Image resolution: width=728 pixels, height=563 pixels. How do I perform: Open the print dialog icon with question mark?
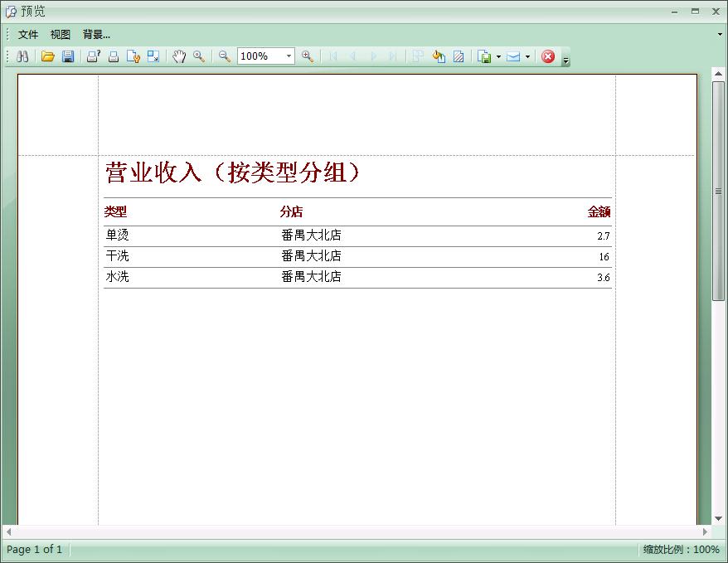94,56
